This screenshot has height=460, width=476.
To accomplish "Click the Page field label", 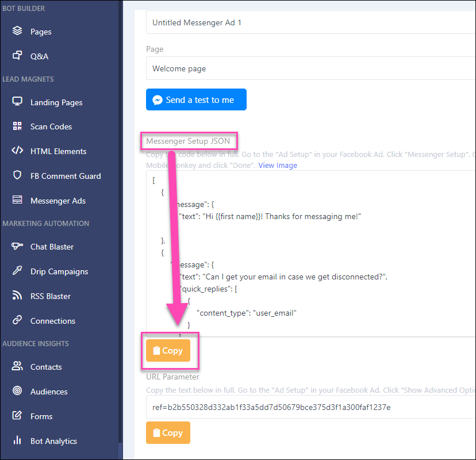I will 155,49.
